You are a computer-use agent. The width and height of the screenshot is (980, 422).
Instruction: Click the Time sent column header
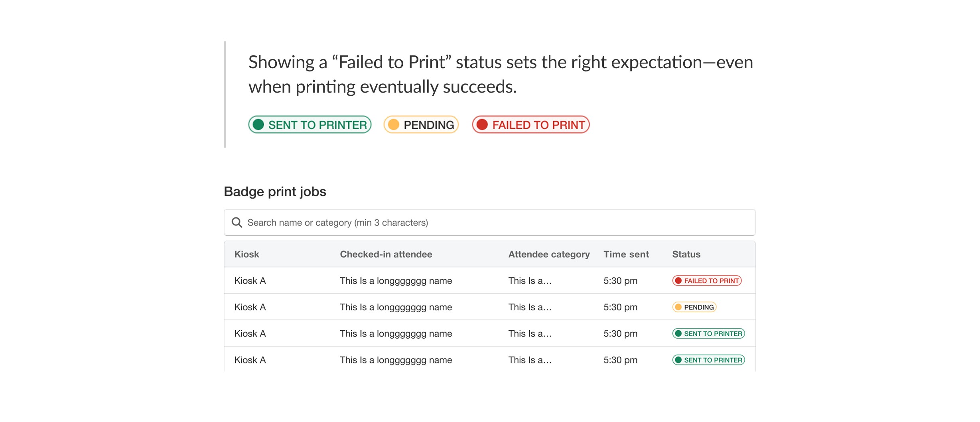point(626,254)
